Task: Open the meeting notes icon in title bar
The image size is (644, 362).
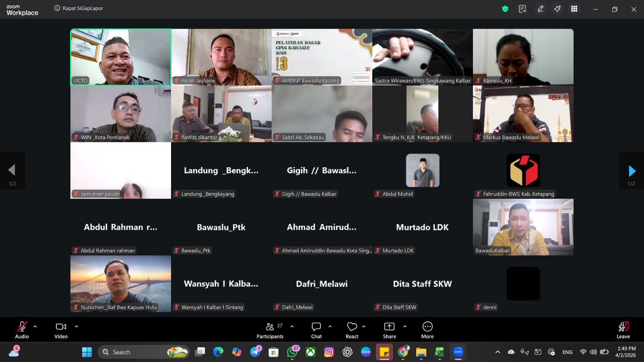Action: pyautogui.click(x=522, y=9)
